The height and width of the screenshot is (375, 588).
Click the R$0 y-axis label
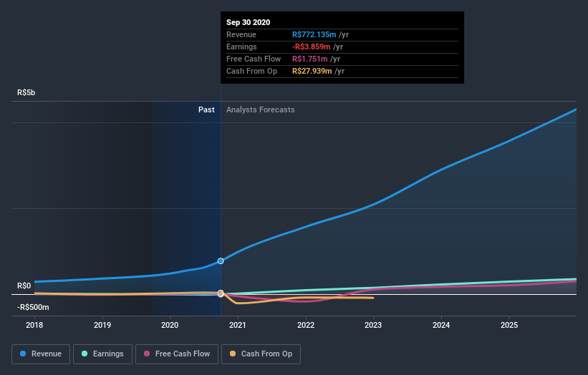pyautogui.click(x=24, y=286)
